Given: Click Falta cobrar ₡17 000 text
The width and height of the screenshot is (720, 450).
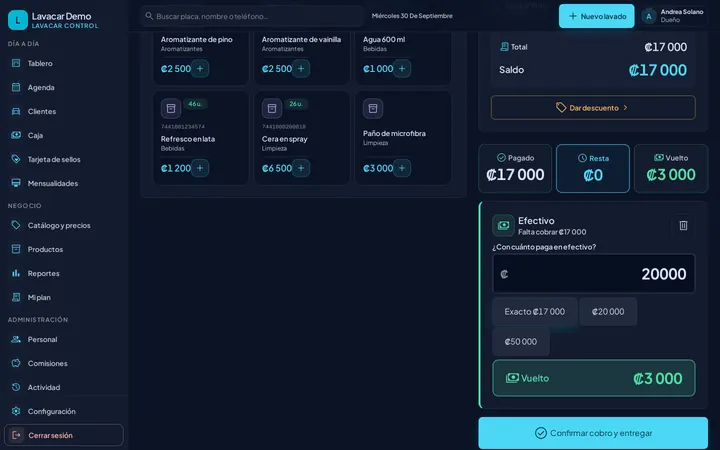Looking at the screenshot, I should (x=552, y=232).
